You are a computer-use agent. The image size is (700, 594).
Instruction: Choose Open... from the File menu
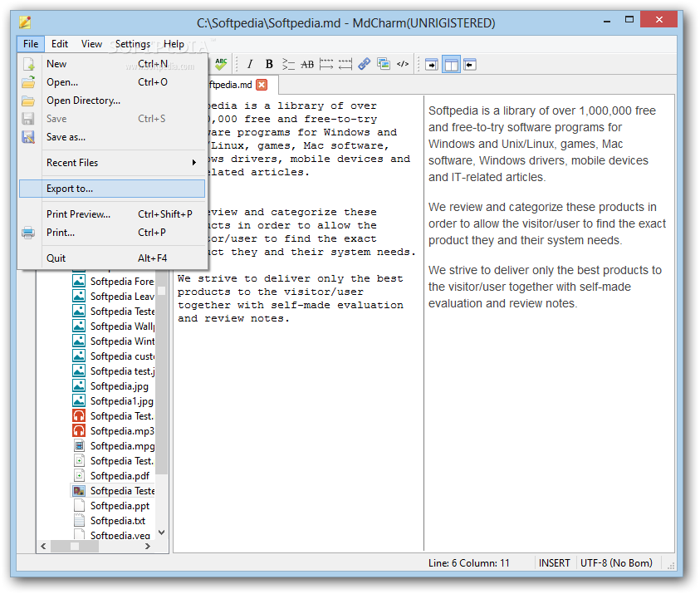[x=112, y=82]
